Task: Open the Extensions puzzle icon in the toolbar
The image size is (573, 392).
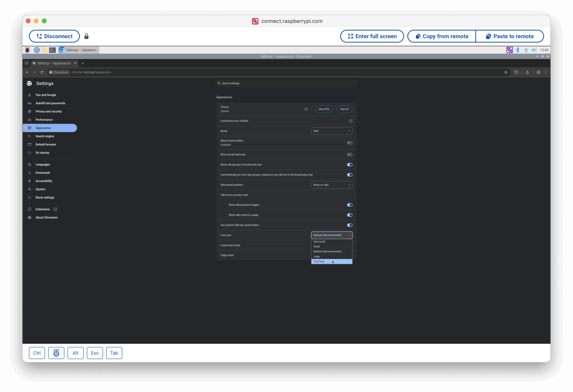Action: [x=516, y=72]
